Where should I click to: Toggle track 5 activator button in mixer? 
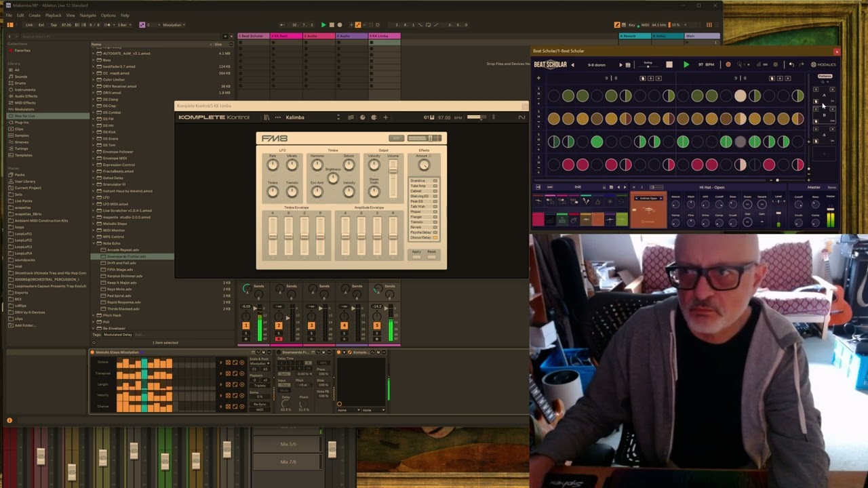376,326
